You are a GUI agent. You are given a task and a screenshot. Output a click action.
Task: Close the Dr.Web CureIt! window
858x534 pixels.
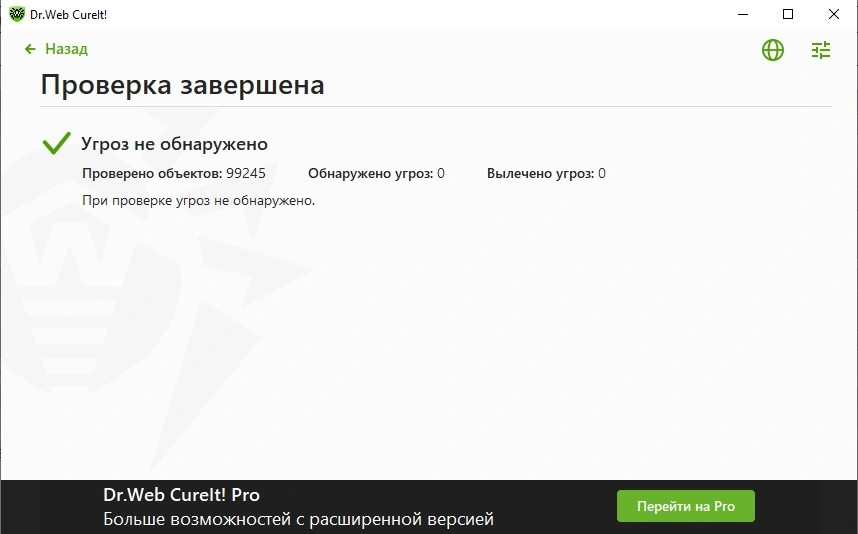pos(833,14)
